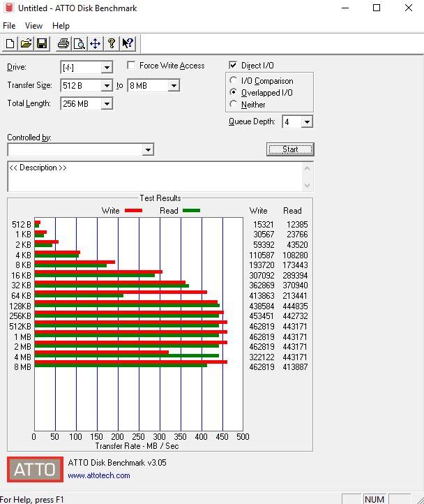Select the Overlapped I/O radio button
The image size is (424, 504).
point(234,92)
